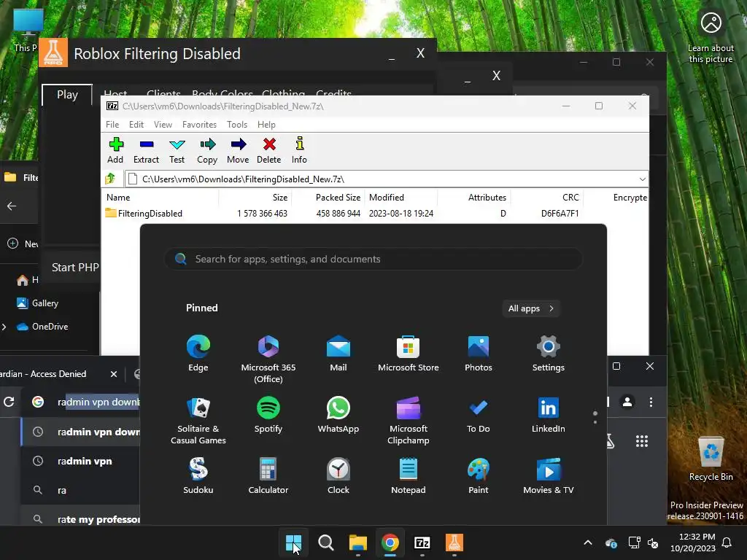Select the Play tab in Roblox Filtering Disabled
The image size is (747, 560).
[x=67, y=95]
